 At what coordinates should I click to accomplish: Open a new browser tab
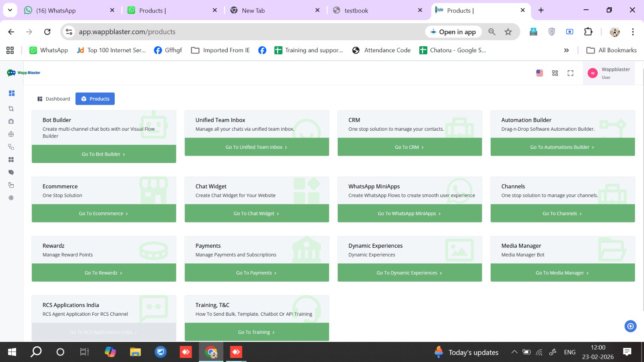tap(541, 10)
